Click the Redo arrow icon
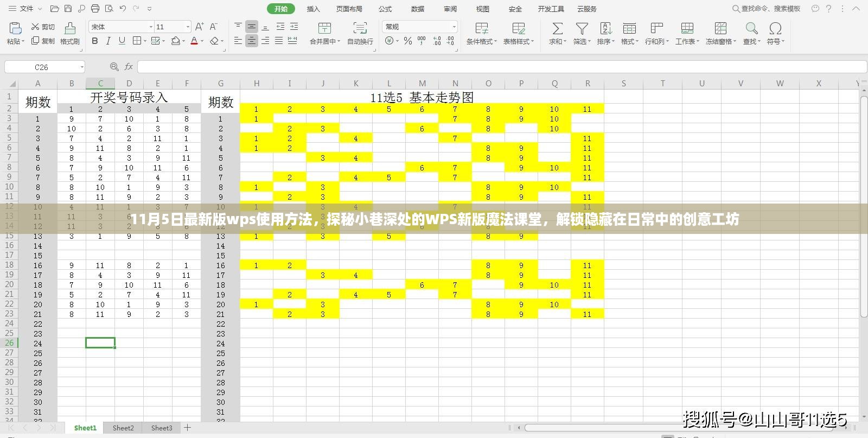Viewport: 868px width, 438px height. coord(135,9)
